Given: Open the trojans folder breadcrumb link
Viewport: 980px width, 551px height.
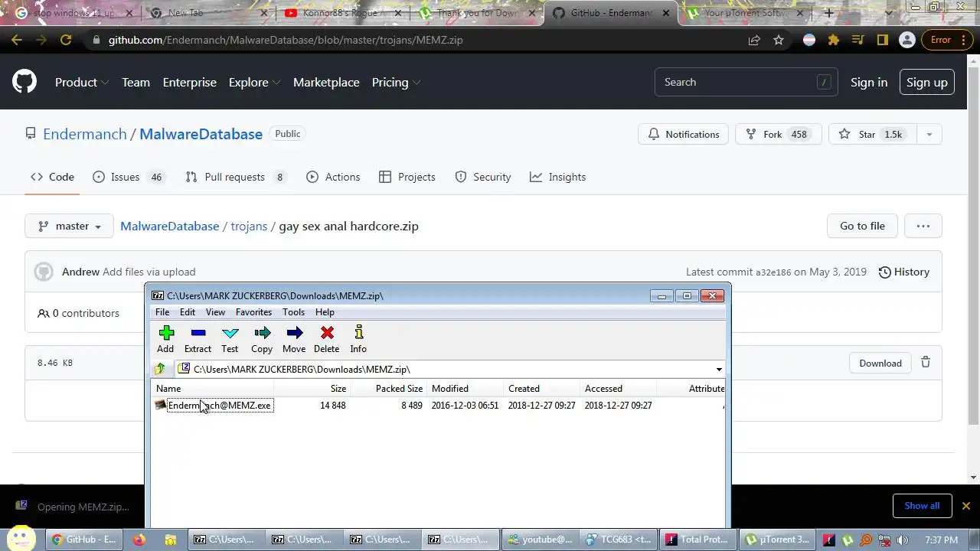Looking at the screenshot, I should 249,226.
